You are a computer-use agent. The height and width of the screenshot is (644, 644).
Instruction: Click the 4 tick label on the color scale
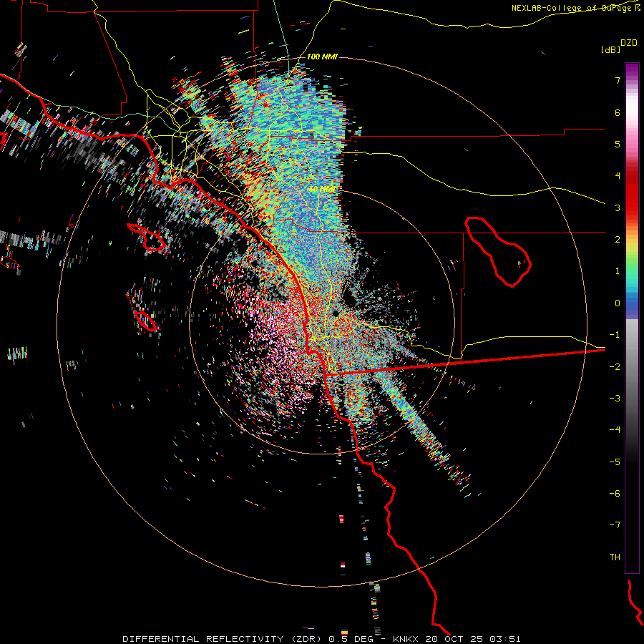click(x=618, y=176)
